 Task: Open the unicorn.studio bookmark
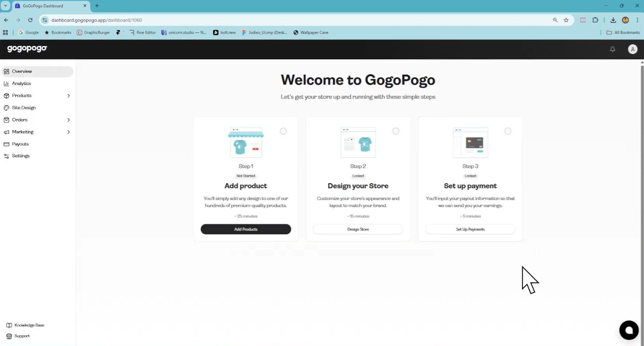(184, 32)
